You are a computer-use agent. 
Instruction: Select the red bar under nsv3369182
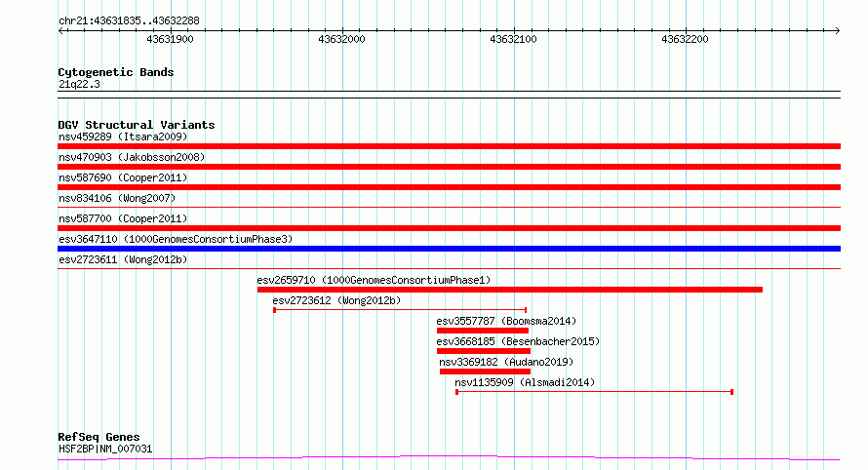(485, 372)
